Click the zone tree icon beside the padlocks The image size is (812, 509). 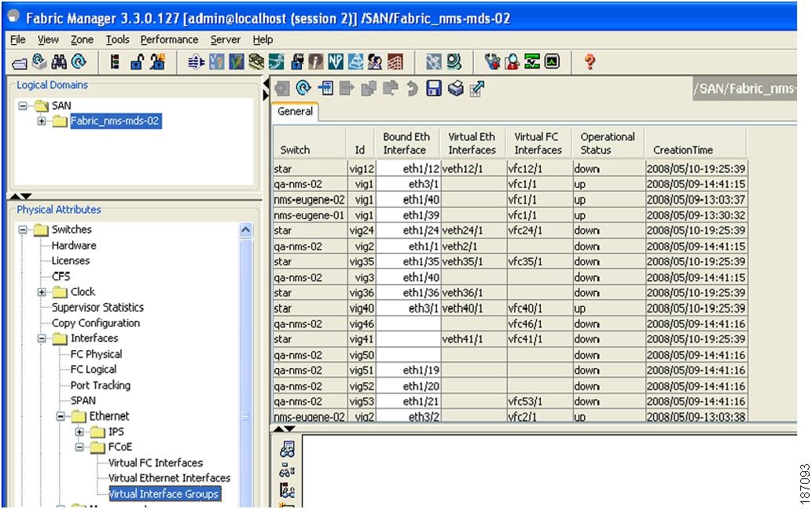(x=115, y=61)
